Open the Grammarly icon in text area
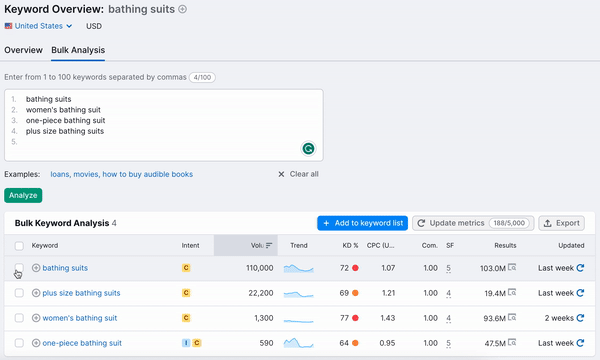Screen dimensions: 600x360 [308, 148]
